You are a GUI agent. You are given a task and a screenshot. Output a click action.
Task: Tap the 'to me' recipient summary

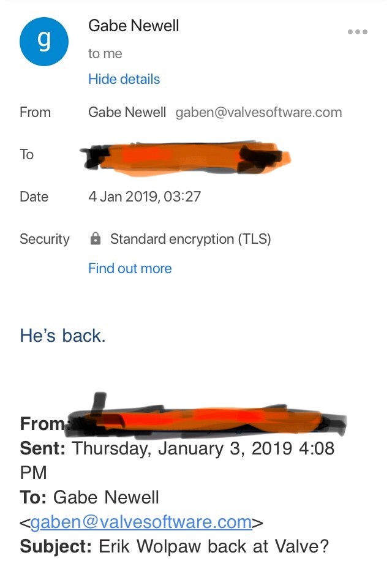pyautogui.click(x=105, y=54)
